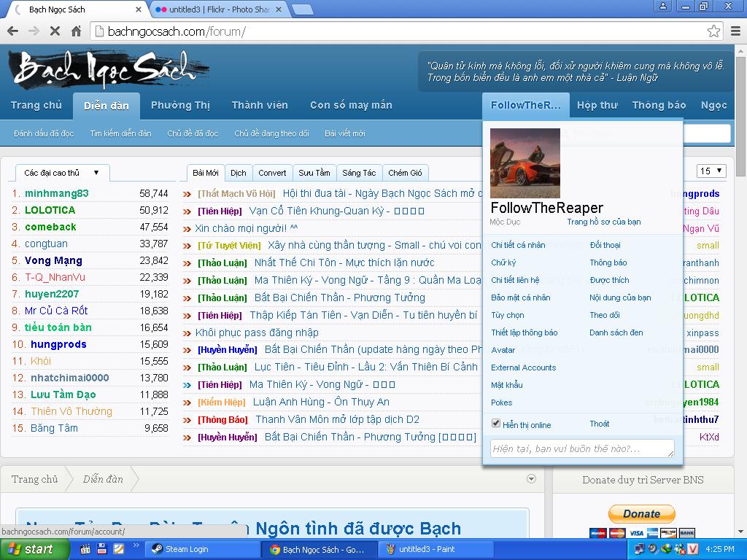Viewport: 747px width, 560px height.
Task: Open the Phường Thị navigation tab
Action: pyautogui.click(x=180, y=105)
